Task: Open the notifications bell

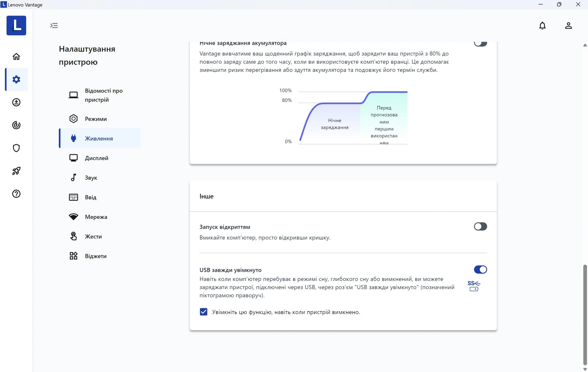Action: point(542,26)
